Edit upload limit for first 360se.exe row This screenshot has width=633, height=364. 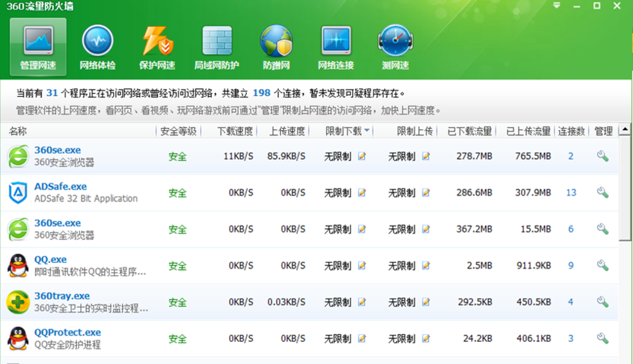(425, 156)
